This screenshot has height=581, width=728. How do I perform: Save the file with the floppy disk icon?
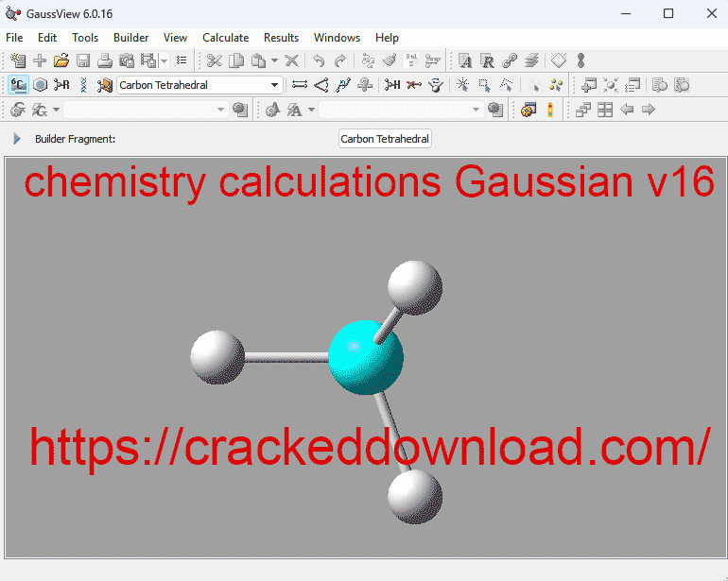tap(83, 60)
